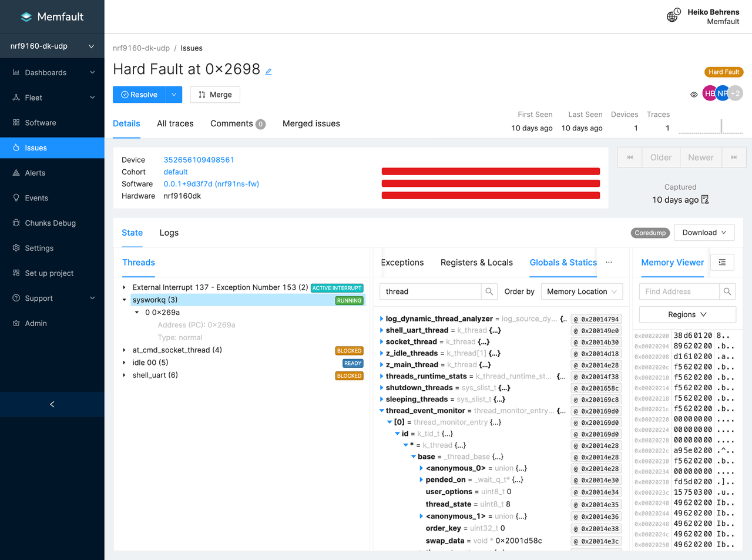752x560 pixels.
Task: Open device link 352656109498561
Action: point(199,160)
